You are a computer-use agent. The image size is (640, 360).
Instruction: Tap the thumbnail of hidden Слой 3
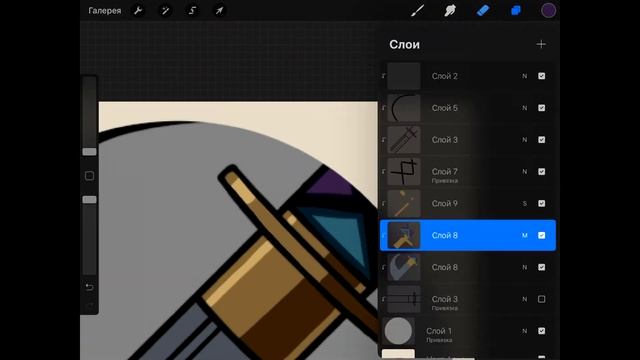[x=403, y=299]
